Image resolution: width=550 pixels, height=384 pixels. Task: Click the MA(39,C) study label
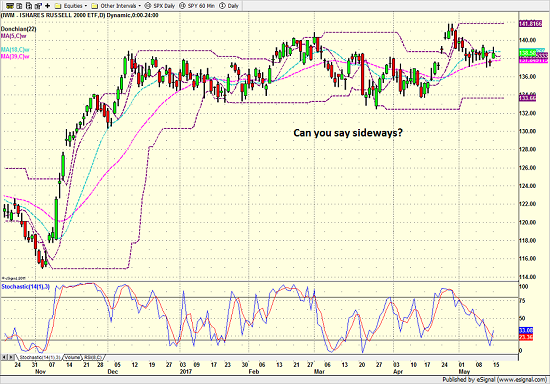pos(15,56)
